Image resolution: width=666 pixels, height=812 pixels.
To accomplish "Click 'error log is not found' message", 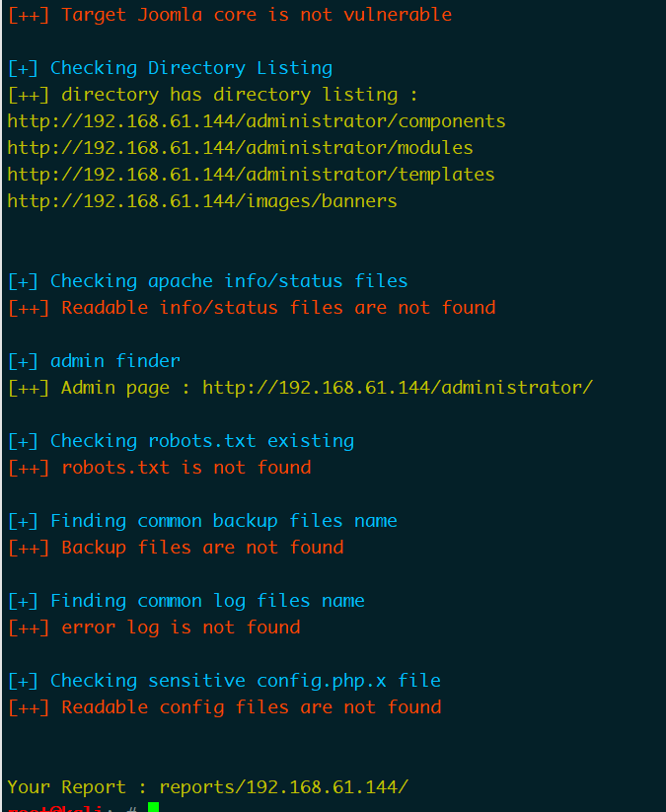I will pyautogui.click(x=181, y=627).
